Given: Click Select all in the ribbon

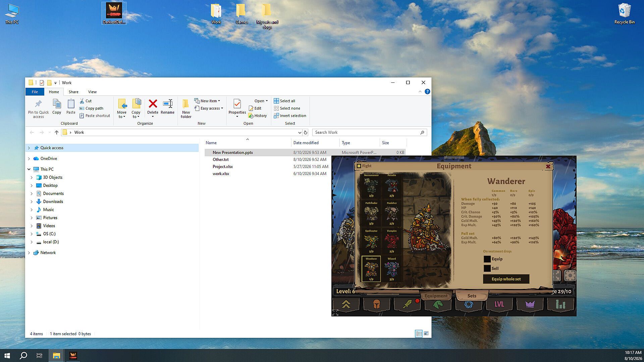Looking at the screenshot, I should [x=284, y=101].
